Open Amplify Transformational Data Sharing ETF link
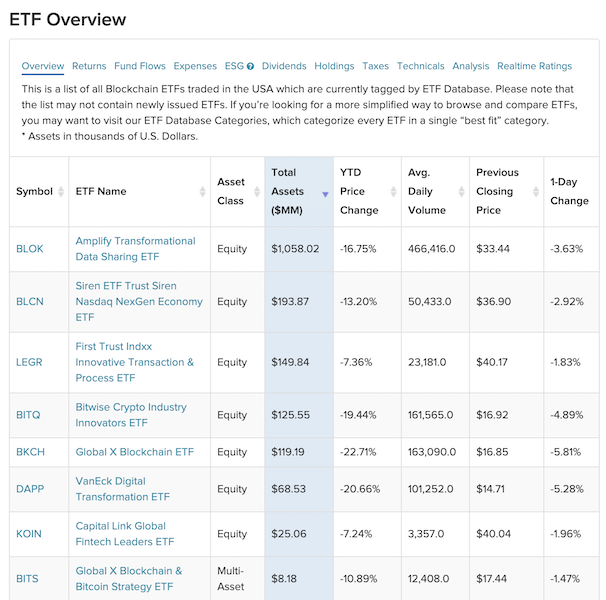The image size is (606, 600). (x=135, y=249)
